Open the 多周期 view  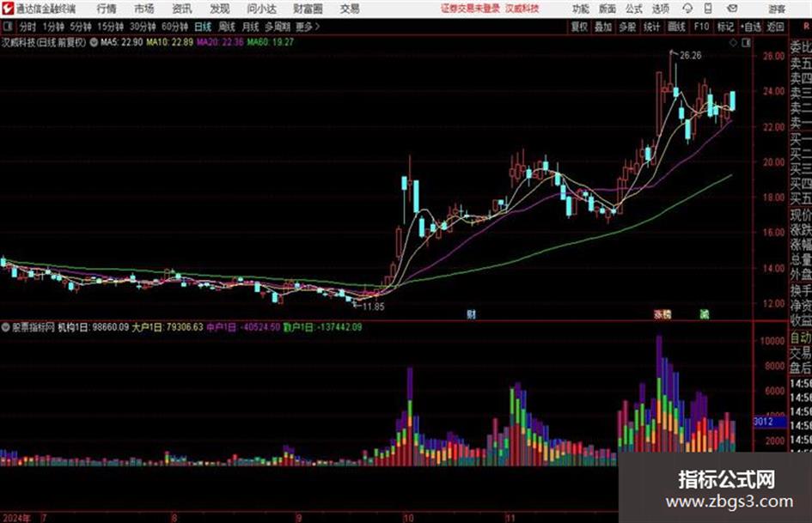pos(278,27)
